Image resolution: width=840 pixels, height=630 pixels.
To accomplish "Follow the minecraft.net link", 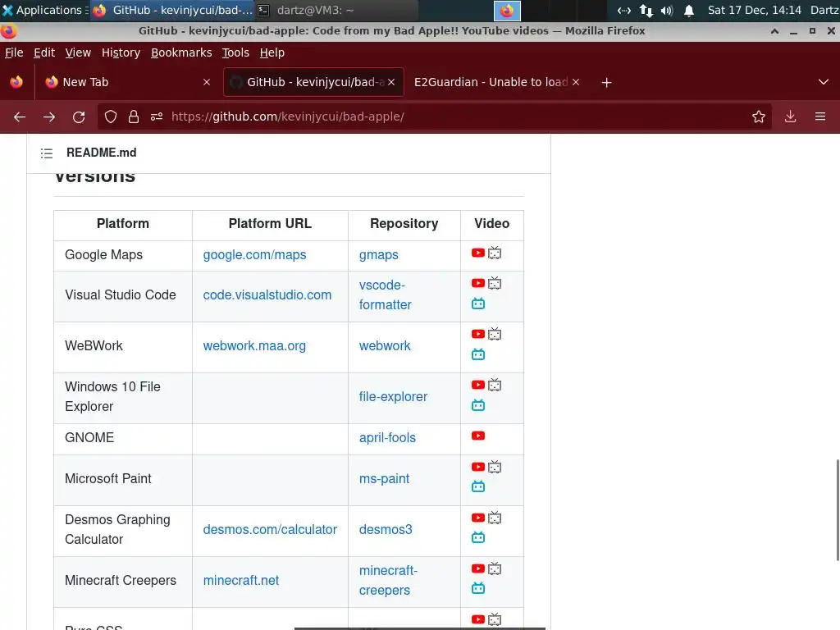I will (x=241, y=580).
